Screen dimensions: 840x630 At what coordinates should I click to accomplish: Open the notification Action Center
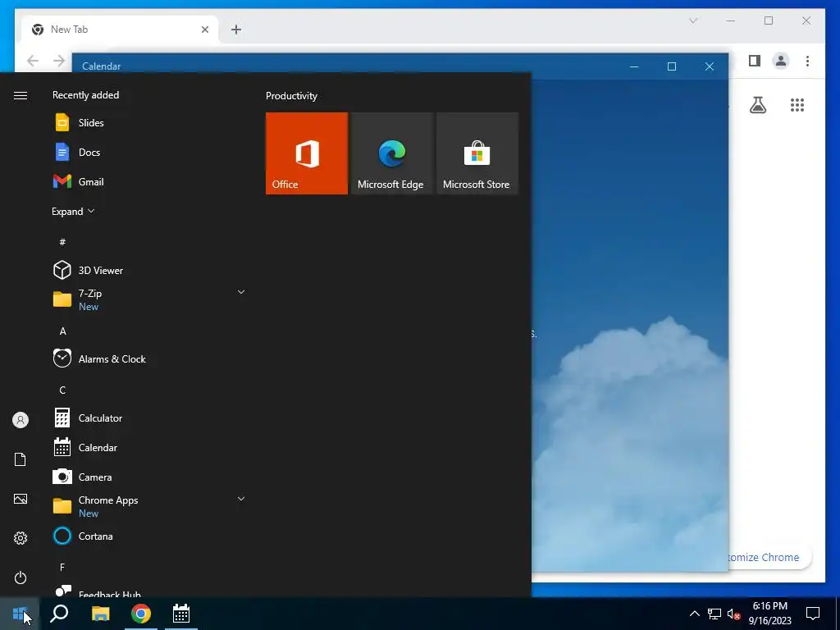coord(813,614)
